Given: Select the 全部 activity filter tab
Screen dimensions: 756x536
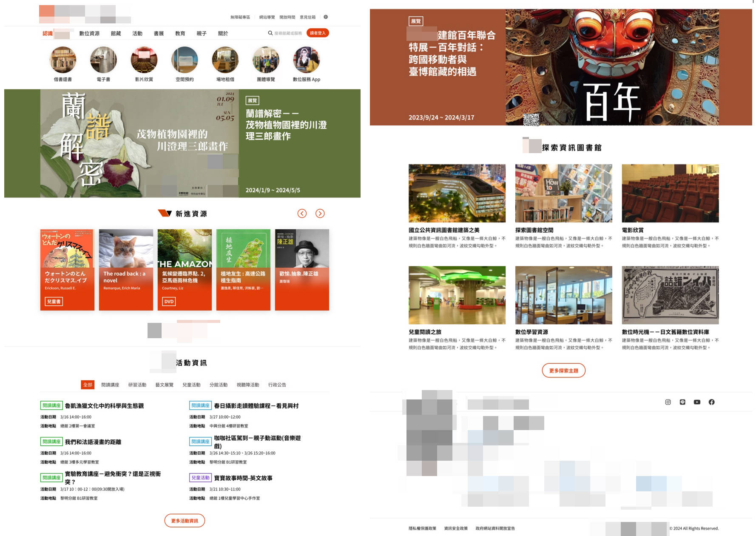Looking at the screenshot, I should pos(88,385).
